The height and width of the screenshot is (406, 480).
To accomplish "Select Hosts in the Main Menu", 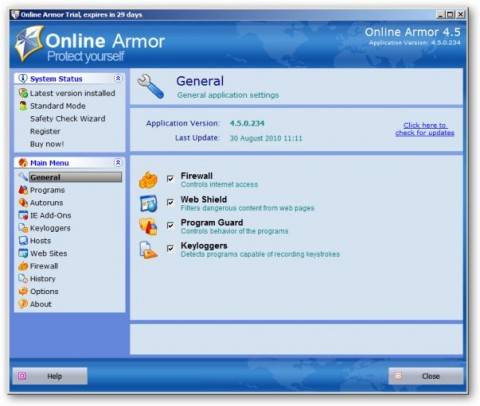I will tap(40, 241).
